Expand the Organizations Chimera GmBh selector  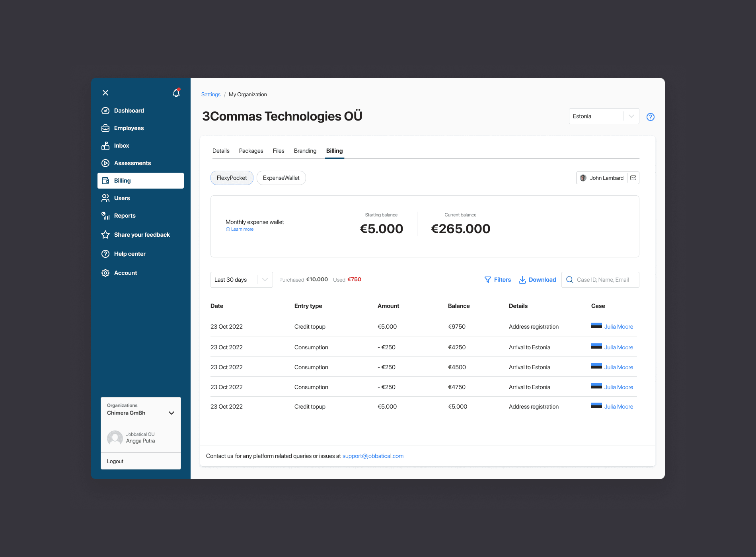141,410
